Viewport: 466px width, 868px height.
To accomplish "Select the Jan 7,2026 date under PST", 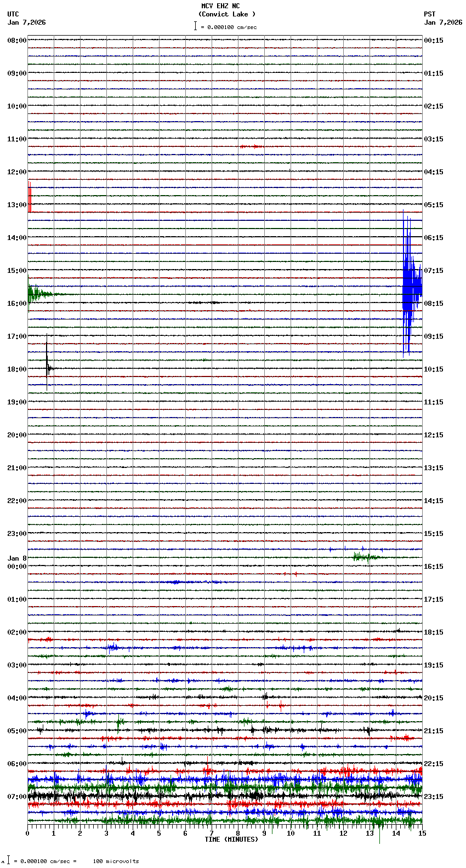I will (443, 22).
